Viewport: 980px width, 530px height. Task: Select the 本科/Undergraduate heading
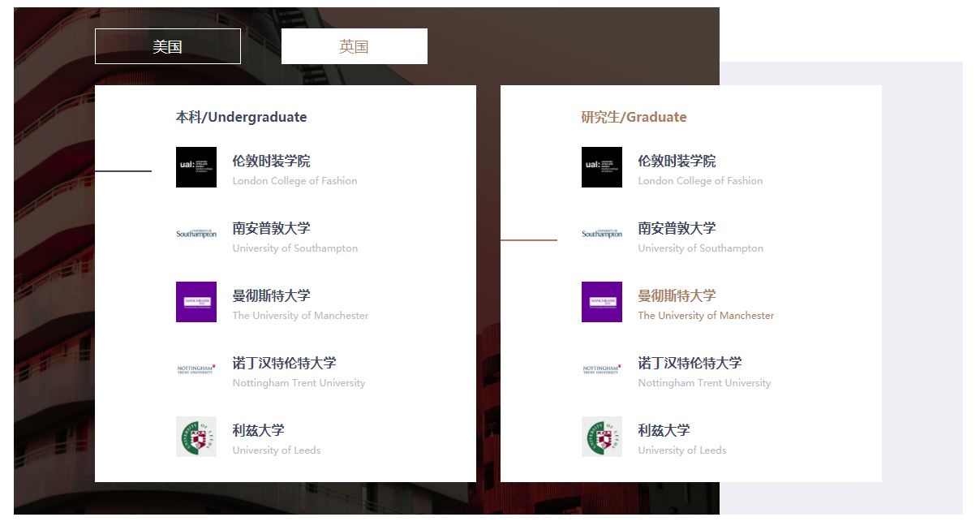(x=241, y=117)
